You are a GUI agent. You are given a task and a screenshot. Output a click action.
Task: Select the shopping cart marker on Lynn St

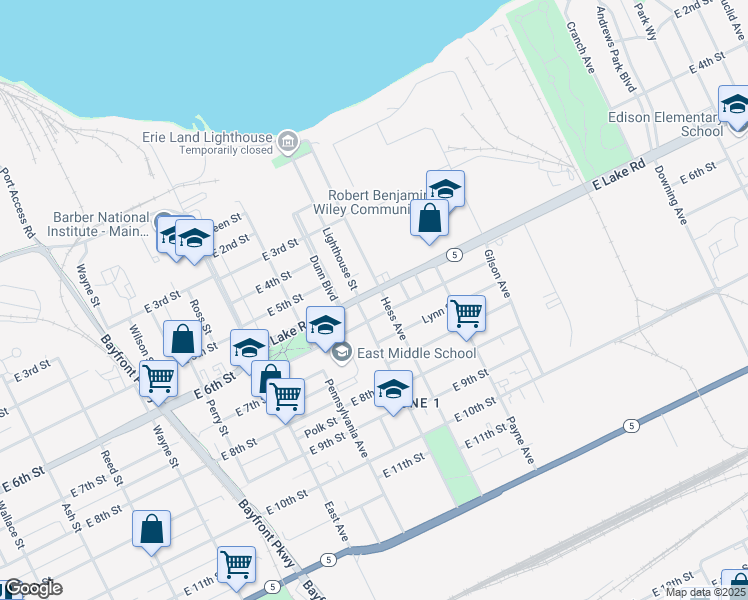(466, 313)
